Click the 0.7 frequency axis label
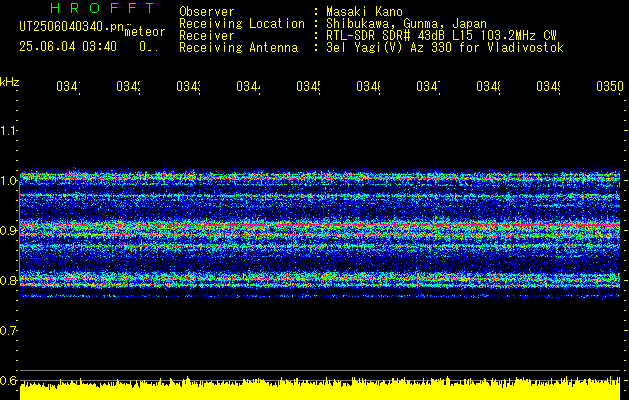 point(8,331)
